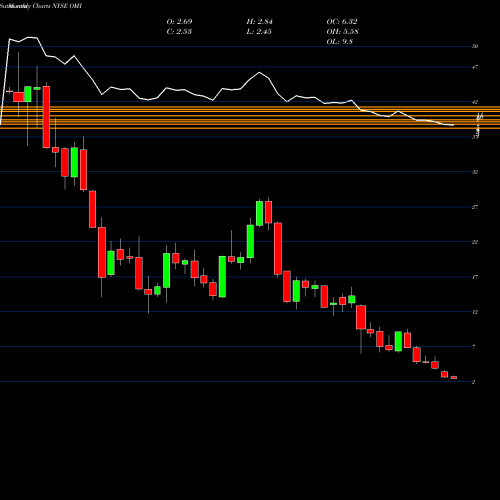500x500 pixels.
Task: Click the price axis label '17'
Action: pyautogui.click(x=475, y=277)
